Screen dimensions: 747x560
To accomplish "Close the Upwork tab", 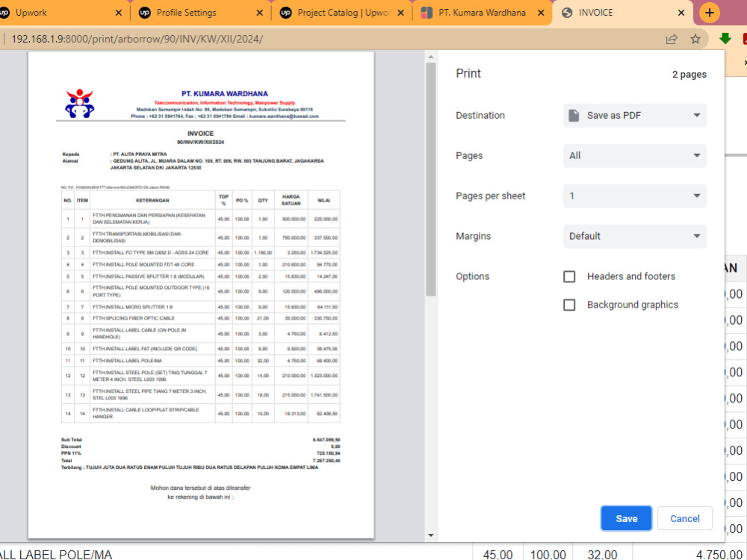I will point(119,13).
